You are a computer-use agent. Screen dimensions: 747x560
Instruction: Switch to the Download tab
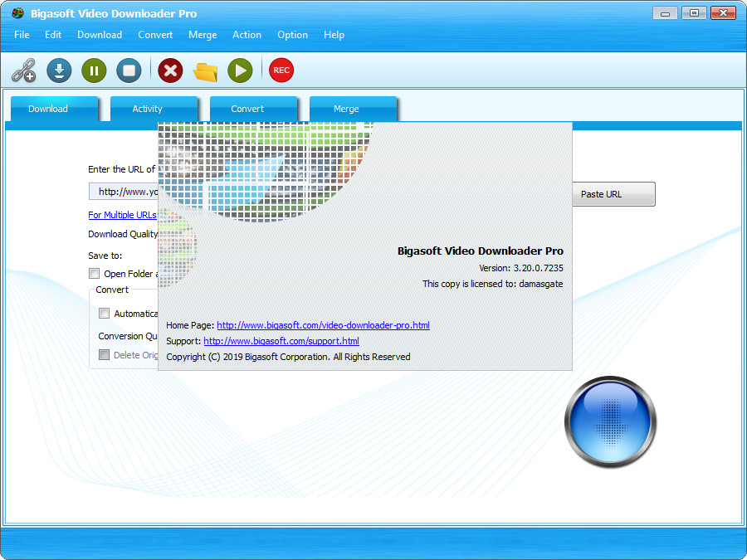point(54,109)
